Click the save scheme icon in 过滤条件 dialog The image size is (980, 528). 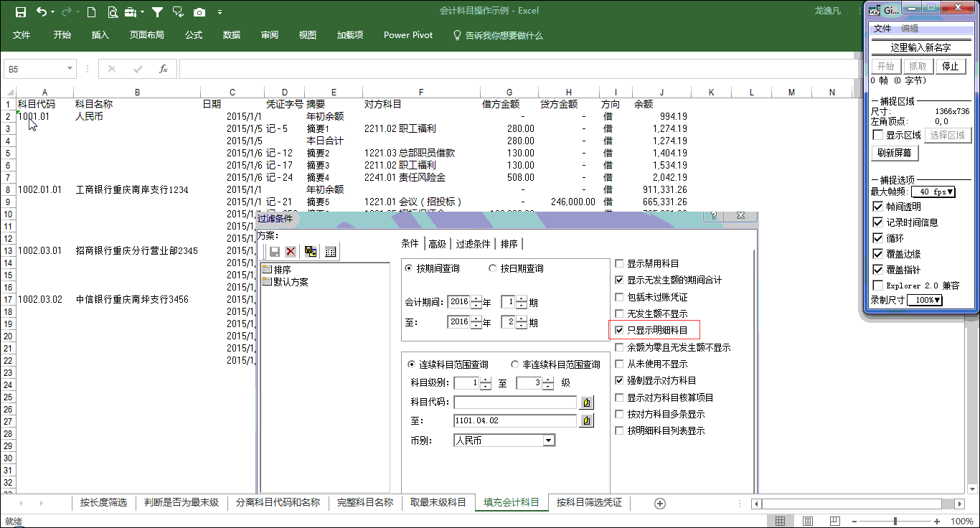tap(274, 252)
